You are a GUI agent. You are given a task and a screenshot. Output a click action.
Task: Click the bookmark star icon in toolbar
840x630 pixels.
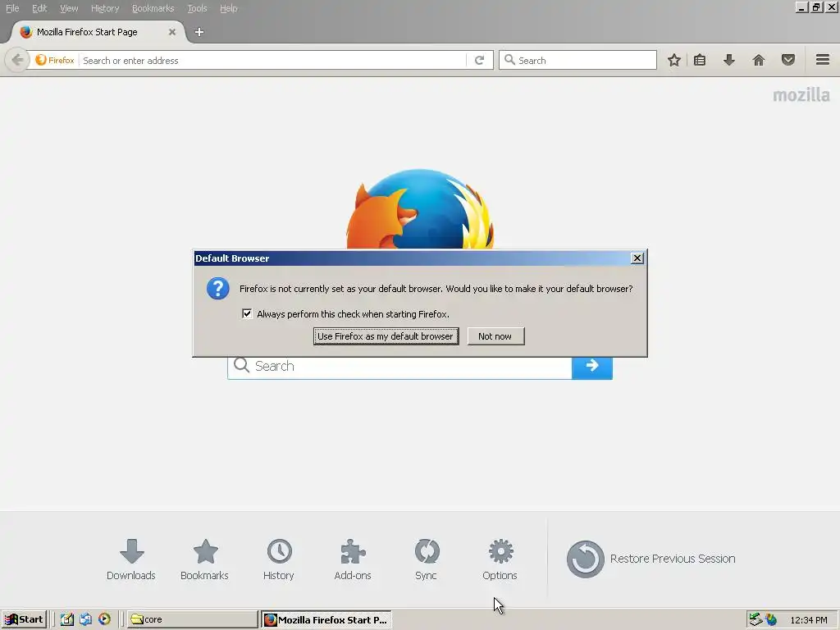tap(674, 60)
